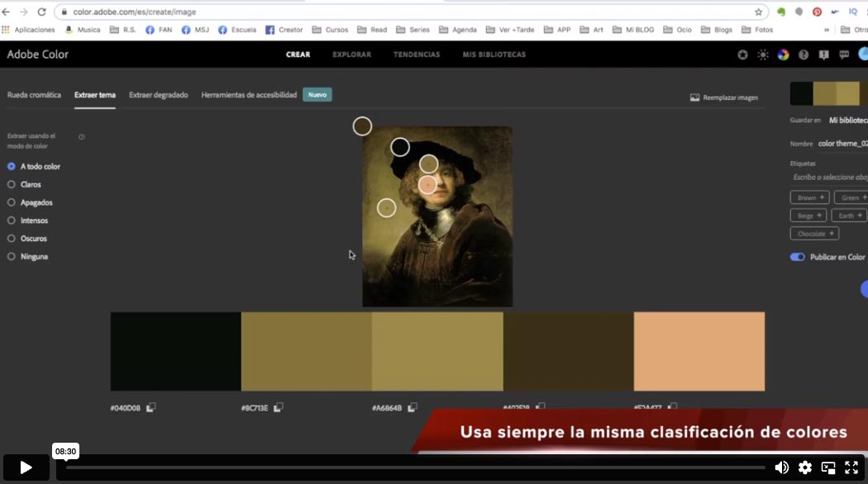
Task: Click the color picker circle on the hat
Action: tap(399, 147)
